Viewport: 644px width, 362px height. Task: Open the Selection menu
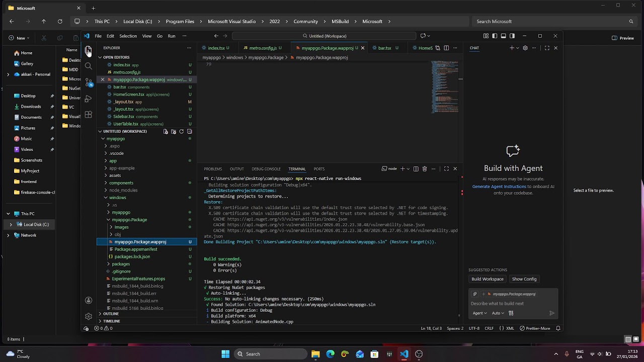point(128,36)
